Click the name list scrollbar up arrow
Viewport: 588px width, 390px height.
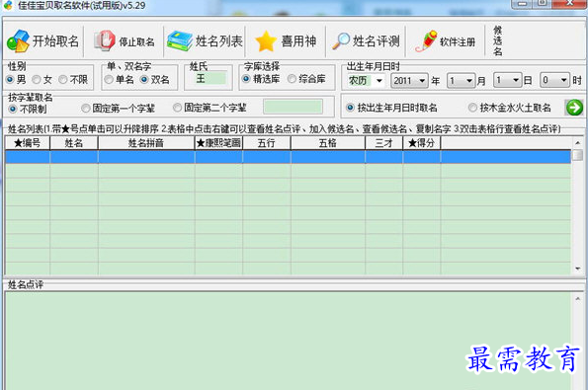point(577,142)
